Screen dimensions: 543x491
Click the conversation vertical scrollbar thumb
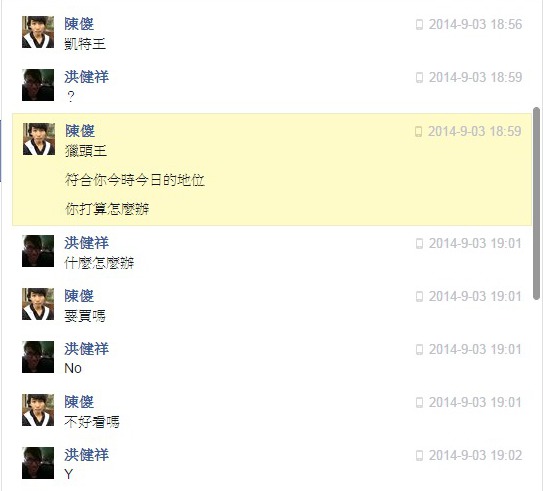coord(536,204)
